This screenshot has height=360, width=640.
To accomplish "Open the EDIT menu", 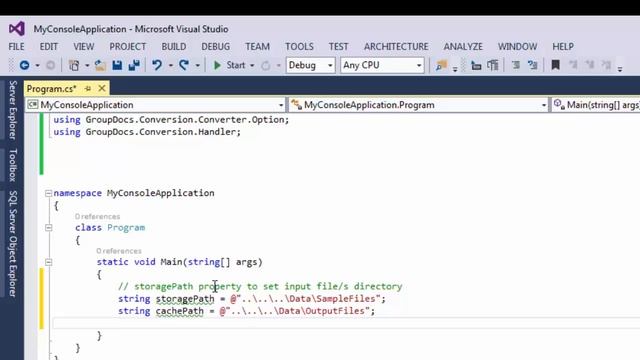I will click(49, 47).
